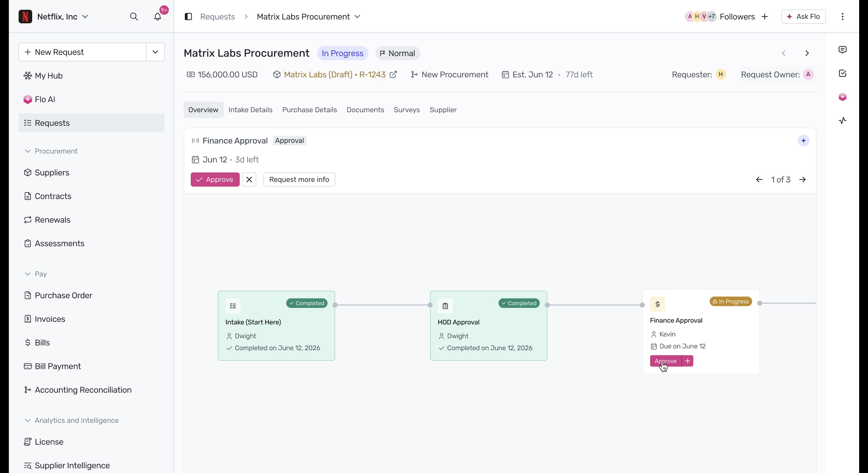This screenshot has height=473, width=868.
Task: Click Approve on Finance Approval node
Action: [x=665, y=361]
